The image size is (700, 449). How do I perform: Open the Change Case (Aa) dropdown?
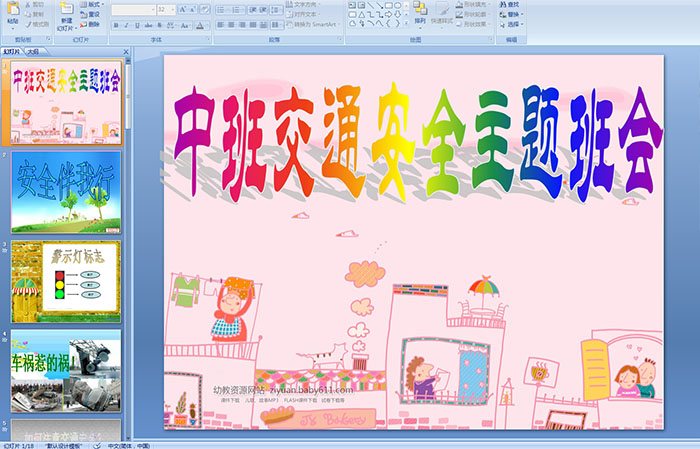[x=185, y=25]
